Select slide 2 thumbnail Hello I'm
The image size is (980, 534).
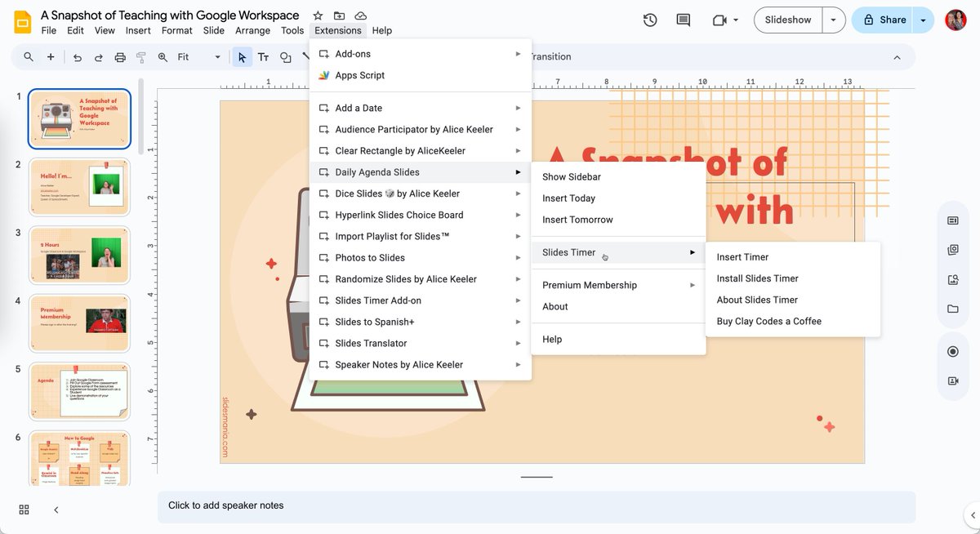[x=79, y=187]
